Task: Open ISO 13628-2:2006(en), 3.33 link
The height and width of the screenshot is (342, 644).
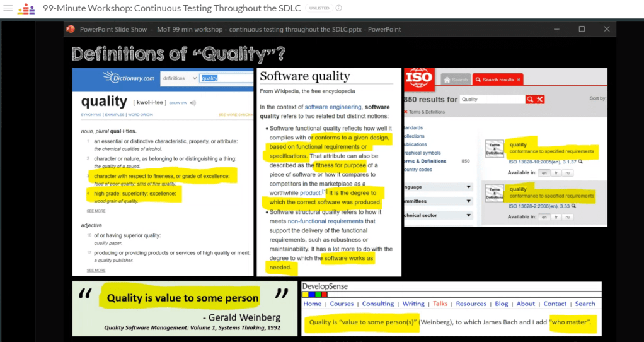Action: 539,206
